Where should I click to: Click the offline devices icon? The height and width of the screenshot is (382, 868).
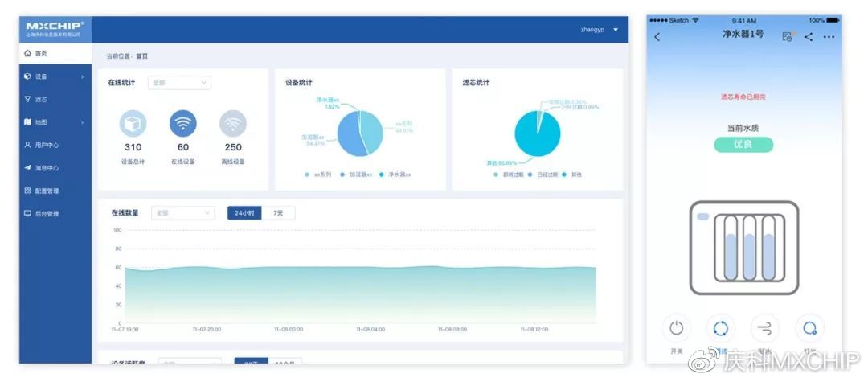click(x=233, y=124)
